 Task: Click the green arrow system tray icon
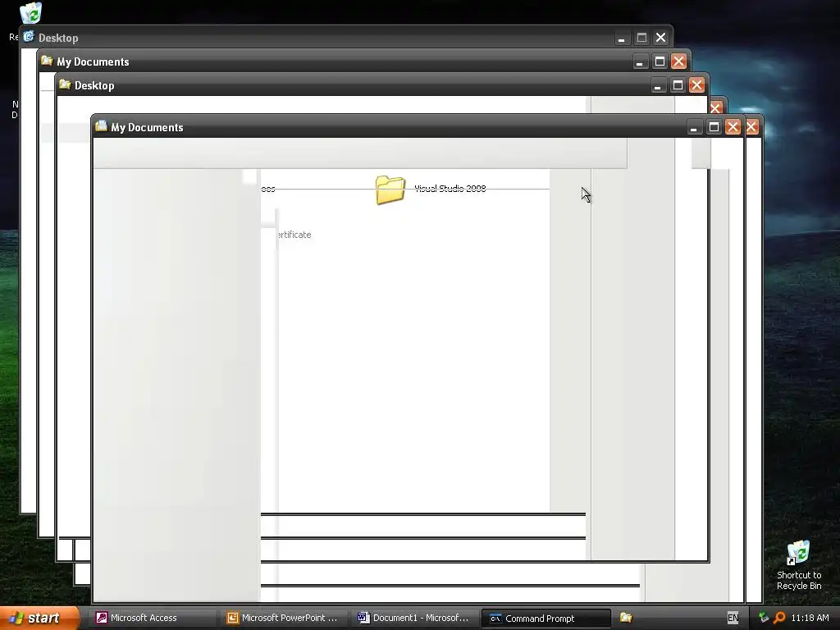tap(764, 618)
